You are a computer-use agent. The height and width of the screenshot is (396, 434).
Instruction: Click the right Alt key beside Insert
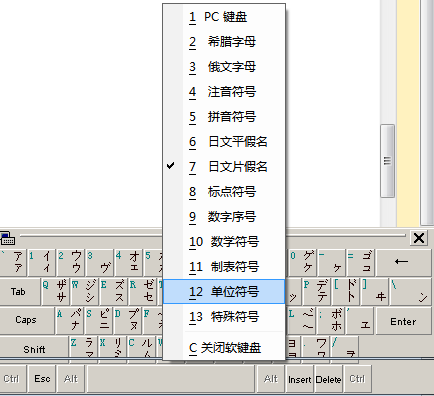point(271,379)
